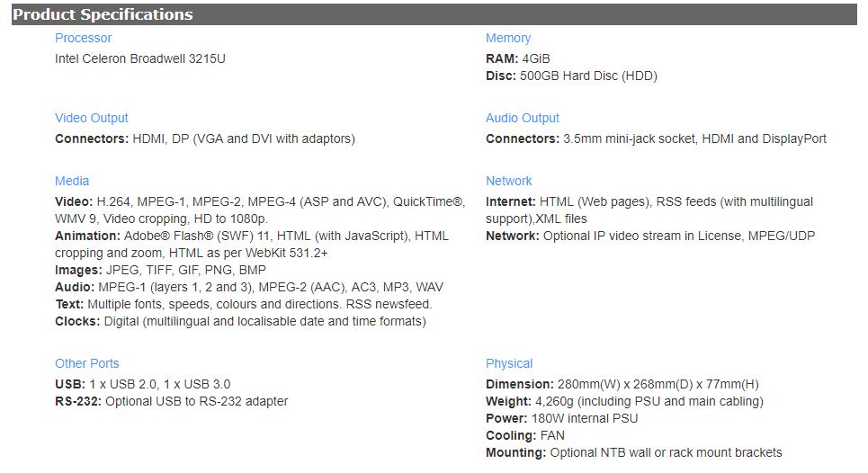Select the Images: JPEG, TIFF line
The image size is (868, 473).
(160, 271)
